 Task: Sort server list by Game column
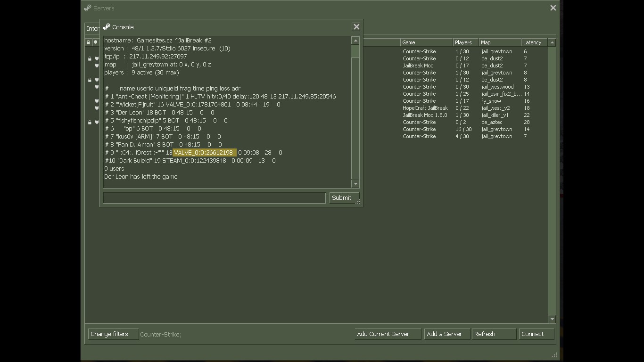427,42
